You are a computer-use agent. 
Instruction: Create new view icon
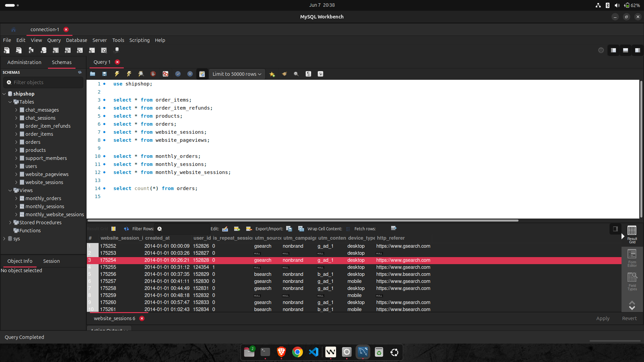click(x=67, y=50)
